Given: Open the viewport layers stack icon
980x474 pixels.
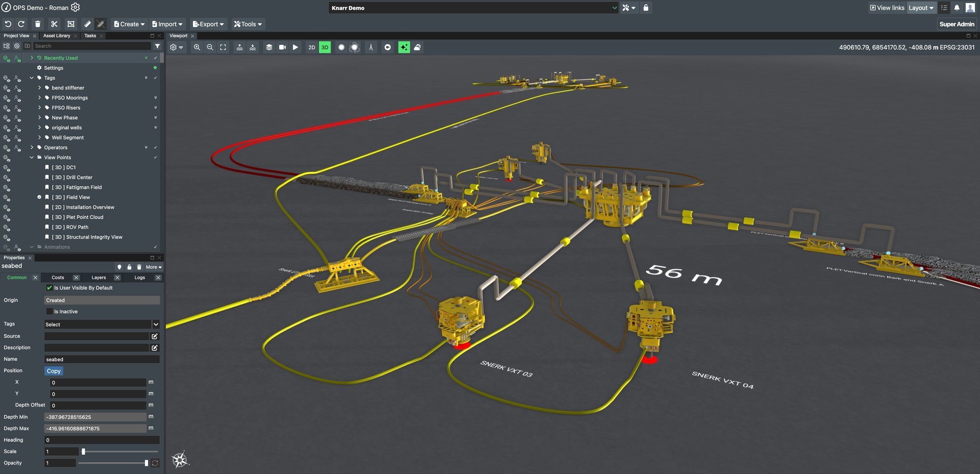Looking at the screenshot, I should pyautogui.click(x=269, y=47).
